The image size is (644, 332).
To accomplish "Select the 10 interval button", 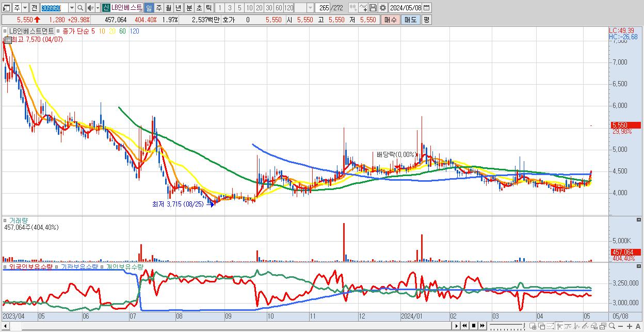I will click(x=249, y=8).
